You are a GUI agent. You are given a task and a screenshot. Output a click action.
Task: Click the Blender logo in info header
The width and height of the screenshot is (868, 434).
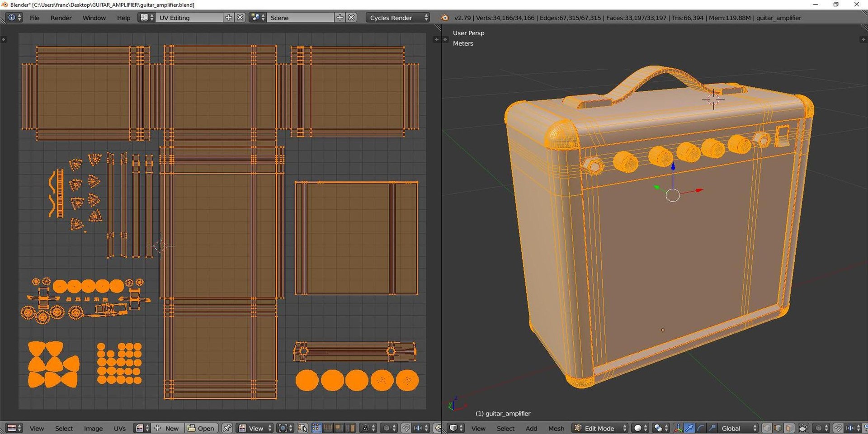[444, 18]
